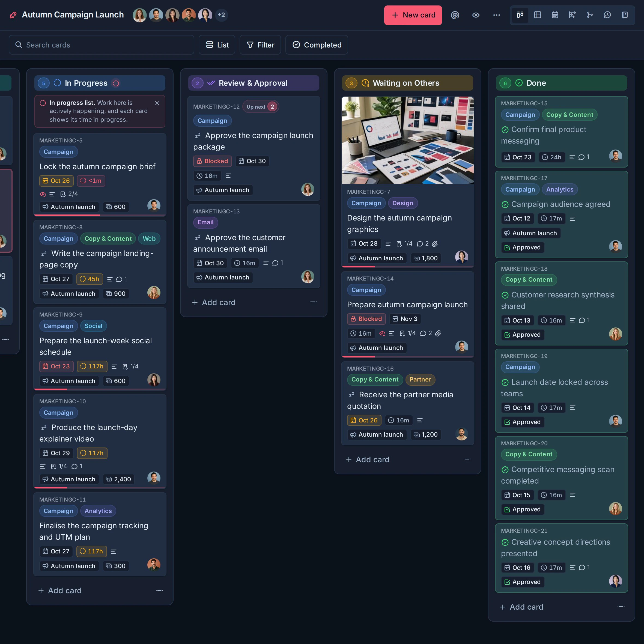Click the red watch icon on MARKETINGC-5
The height and width of the screenshot is (644, 644).
(x=43, y=194)
